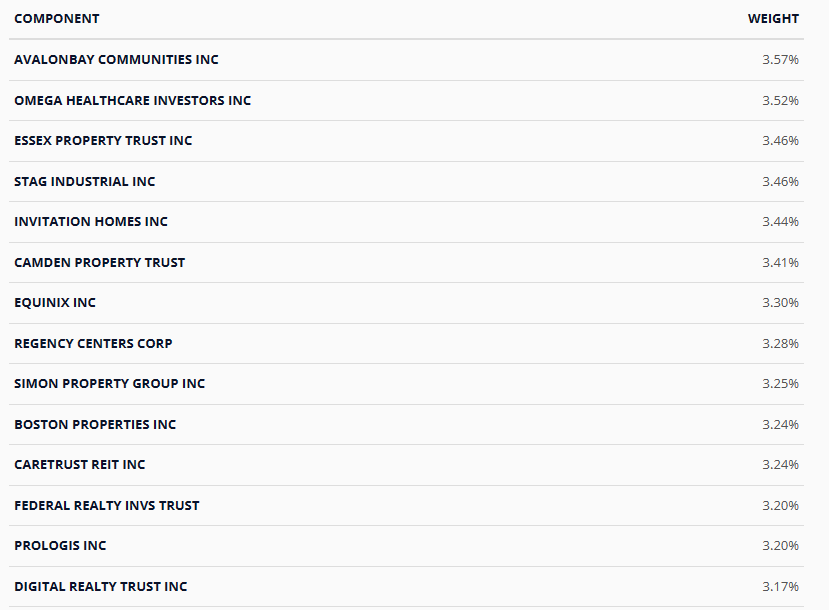Click Equinix's 3.30% weight cell
This screenshot has height=610, width=829.
click(780, 303)
